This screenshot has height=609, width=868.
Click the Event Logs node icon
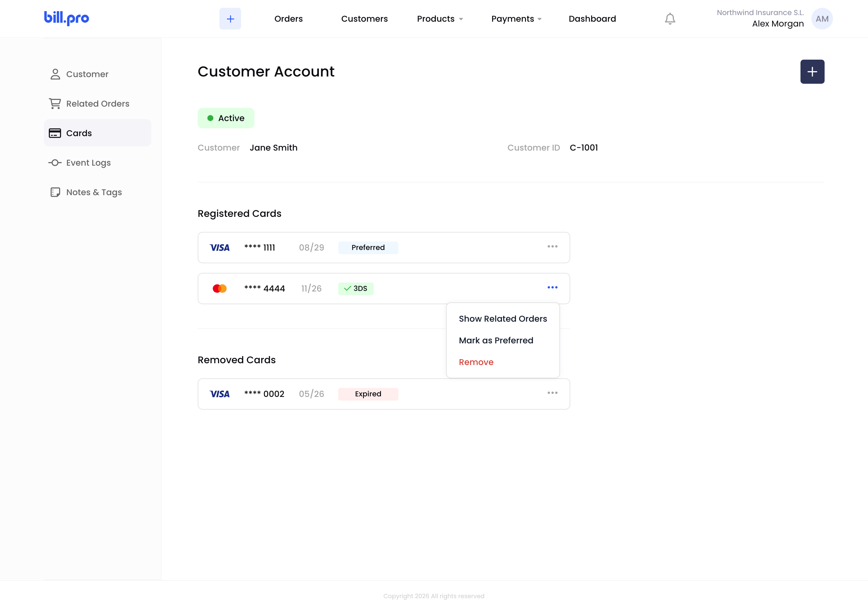55,162
